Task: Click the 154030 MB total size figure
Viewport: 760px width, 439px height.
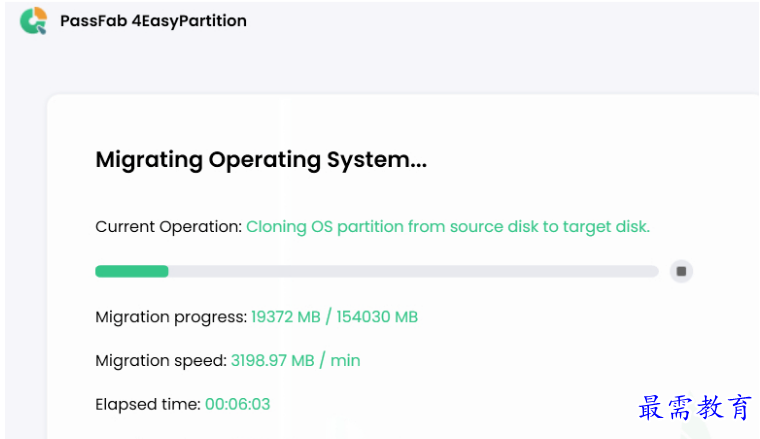Action: point(377,317)
